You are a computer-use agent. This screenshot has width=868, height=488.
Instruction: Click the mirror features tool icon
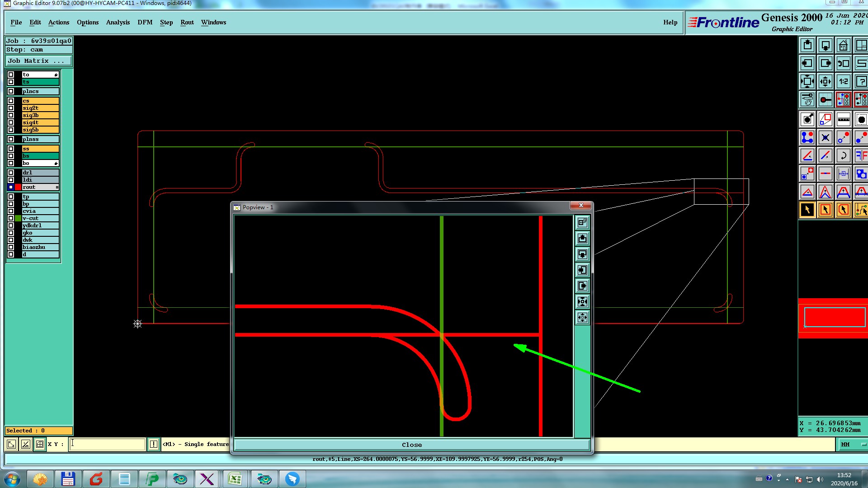(861, 155)
